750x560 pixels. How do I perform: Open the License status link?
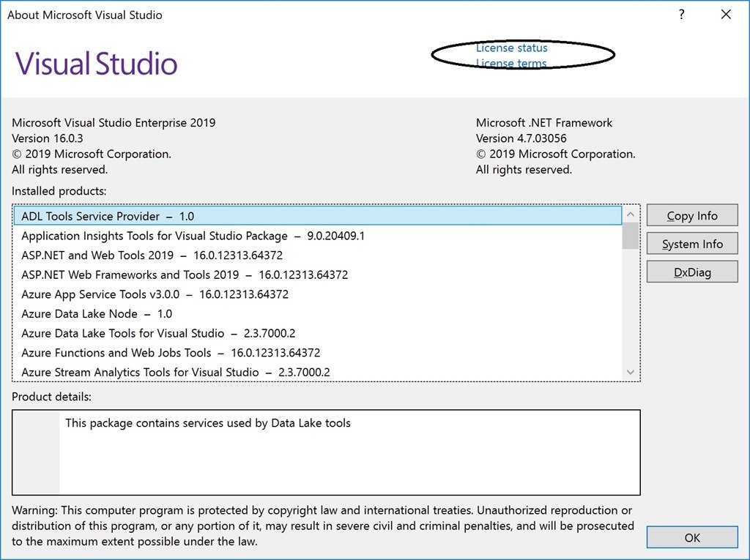click(x=511, y=48)
